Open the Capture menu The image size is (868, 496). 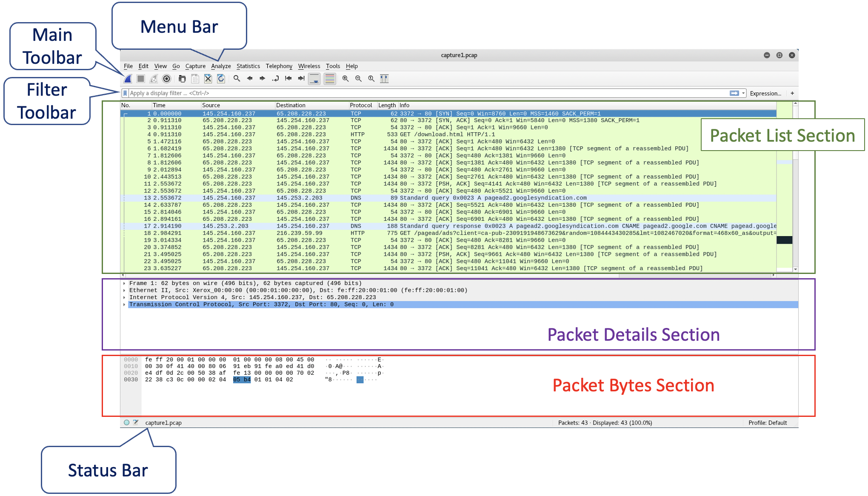tap(195, 66)
